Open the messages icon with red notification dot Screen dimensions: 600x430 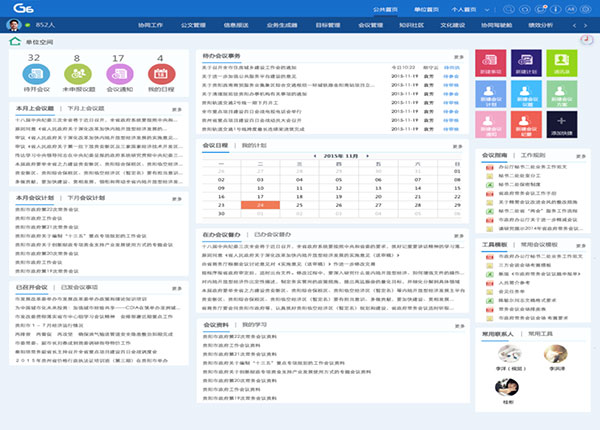point(540,9)
